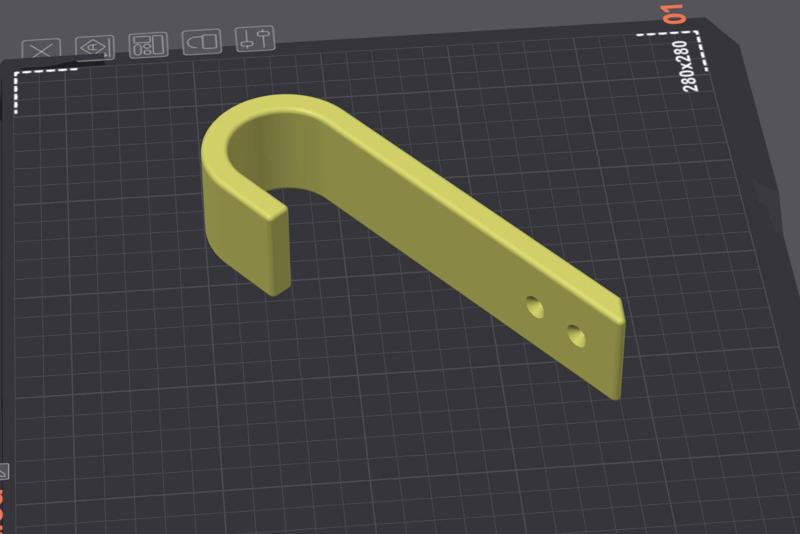Click the arrange objects plate icon

(148, 44)
